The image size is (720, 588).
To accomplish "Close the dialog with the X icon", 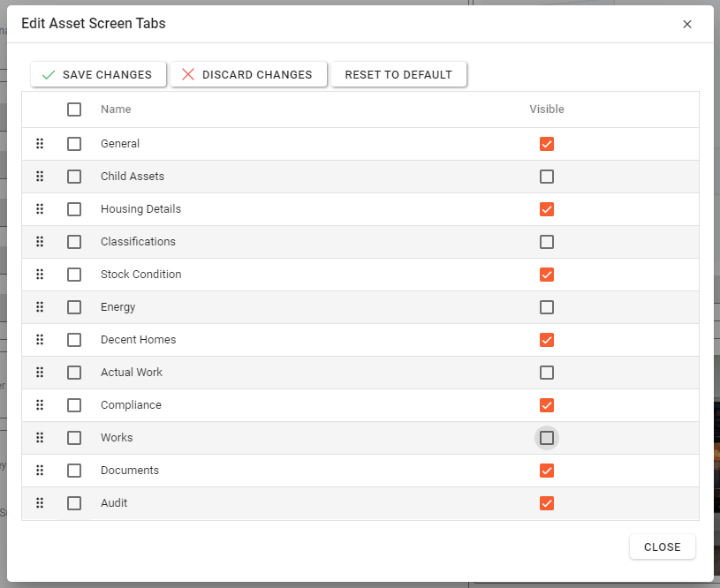I will pyautogui.click(x=687, y=24).
